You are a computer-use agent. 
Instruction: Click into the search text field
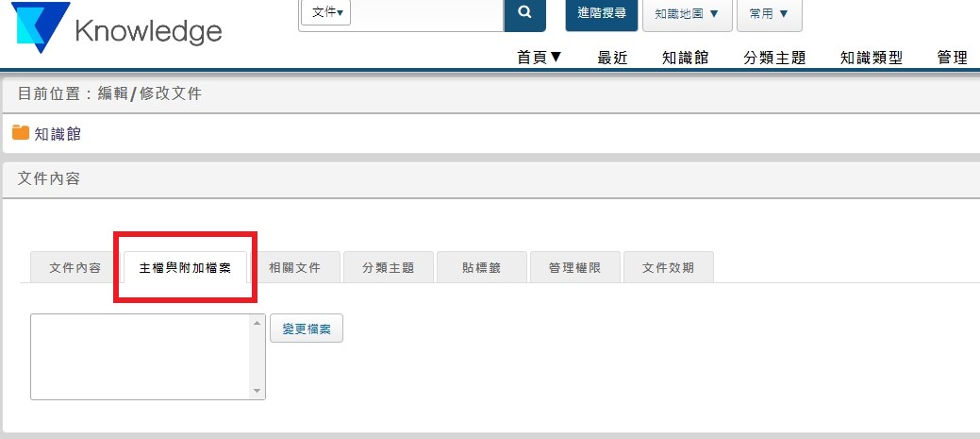click(427, 14)
